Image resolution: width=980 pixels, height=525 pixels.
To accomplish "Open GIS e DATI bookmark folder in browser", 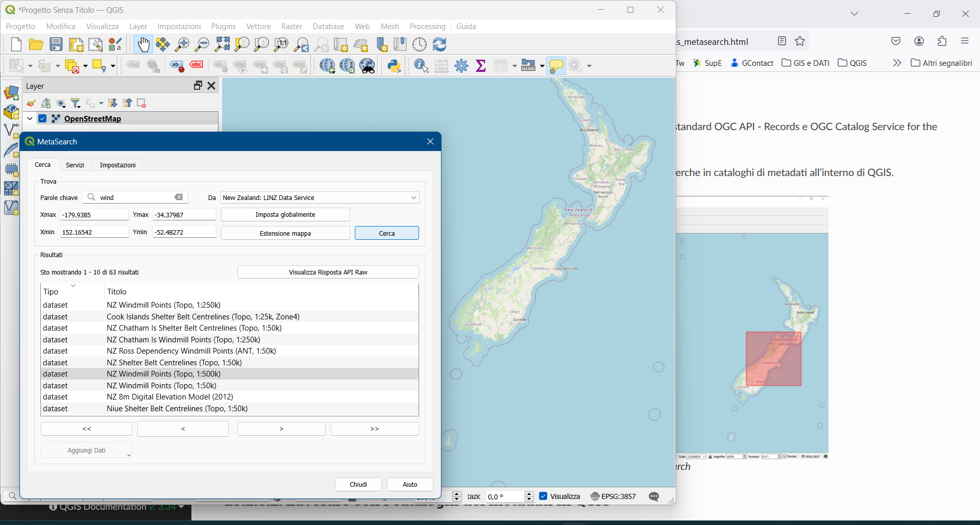I will click(x=805, y=63).
